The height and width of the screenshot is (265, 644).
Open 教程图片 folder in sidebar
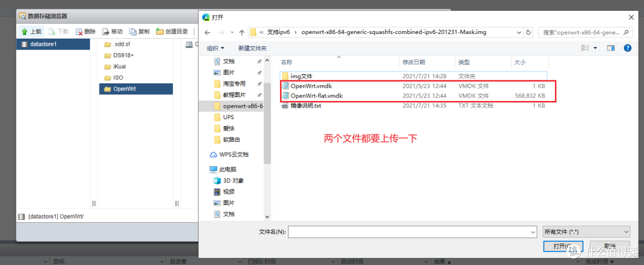pyautogui.click(x=234, y=95)
